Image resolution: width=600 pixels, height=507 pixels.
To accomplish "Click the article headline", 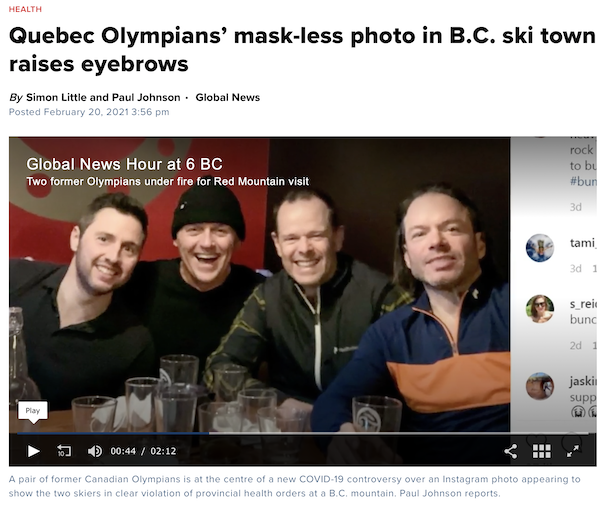I will 302,49.
